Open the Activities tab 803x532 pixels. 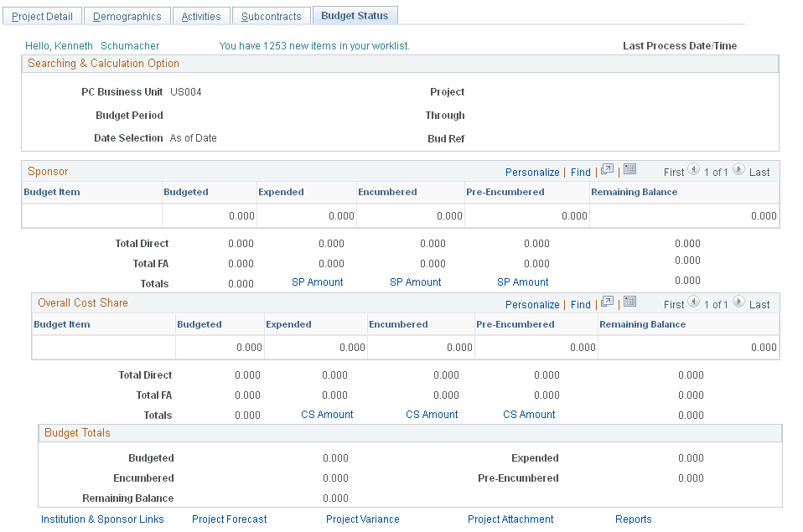click(201, 15)
